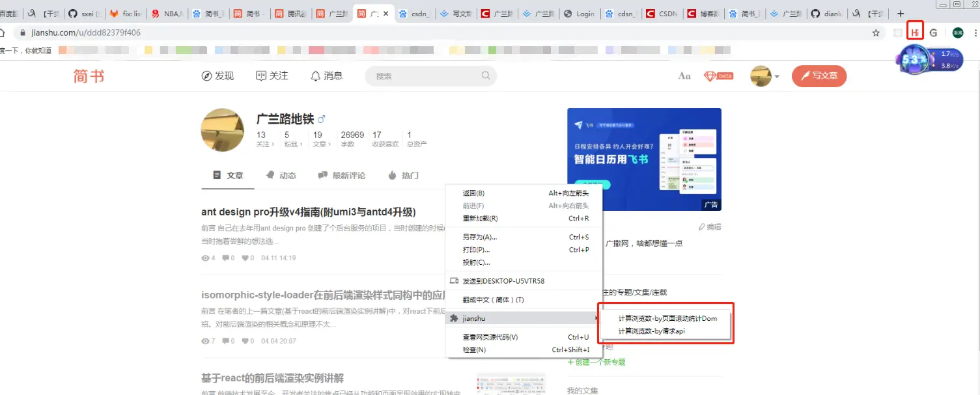Click the profile avatar of 广兰路地铁
The image size is (980, 395).
point(223,130)
